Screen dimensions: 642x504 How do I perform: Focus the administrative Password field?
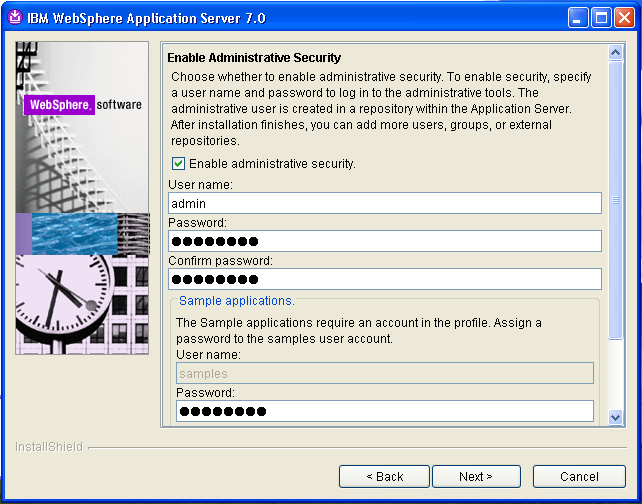click(x=384, y=241)
